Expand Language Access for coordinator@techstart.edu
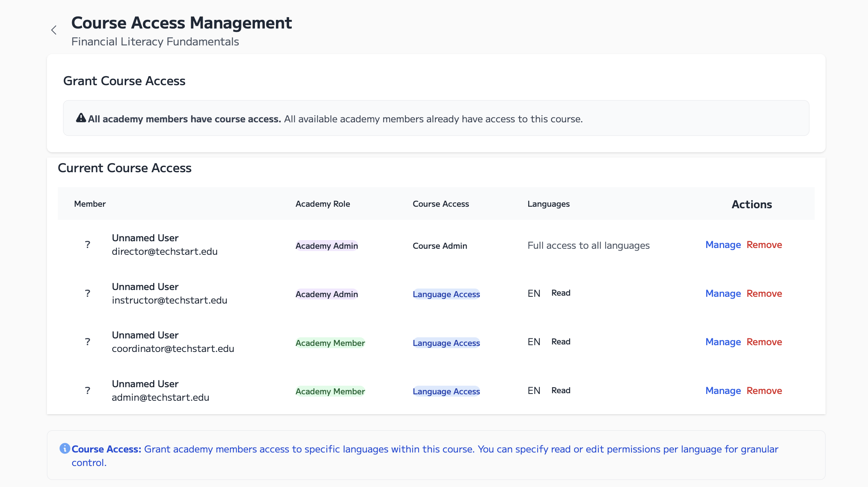Viewport: 868px width, 487px height. 446,343
